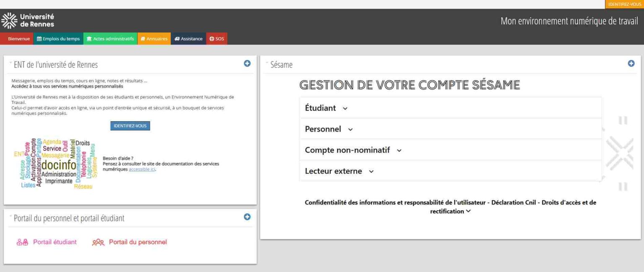Viewport: 644px width, 272px height.
Task: Collapse the Portail du personnel panel
Action: [x=10, y=215]
